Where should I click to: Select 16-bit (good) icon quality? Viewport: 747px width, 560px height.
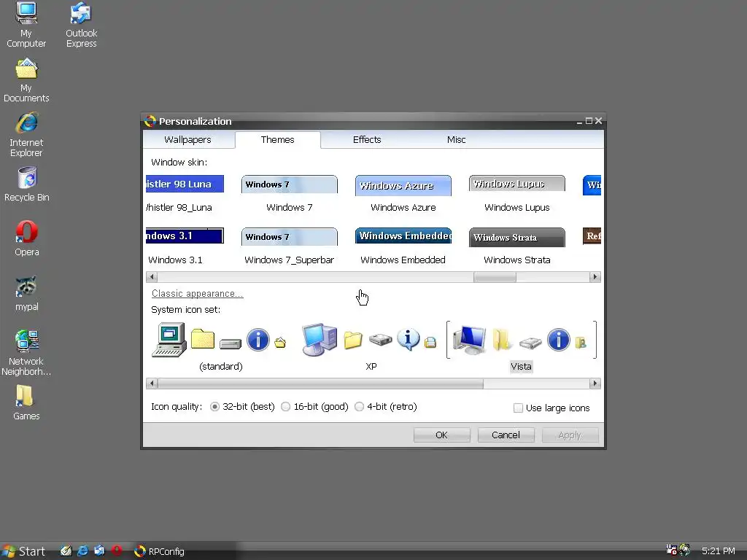285,407
